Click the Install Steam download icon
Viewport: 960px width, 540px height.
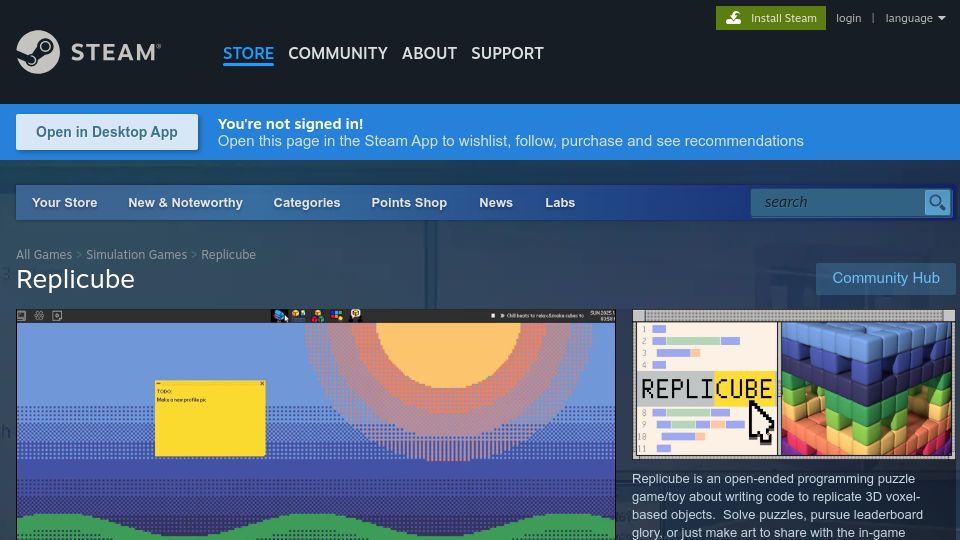(x=733, y=18)
